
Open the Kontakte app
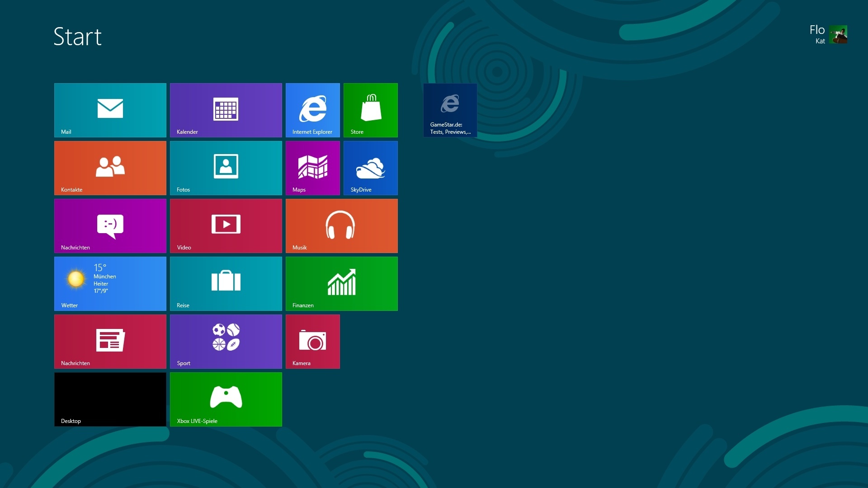pos(110,168)
